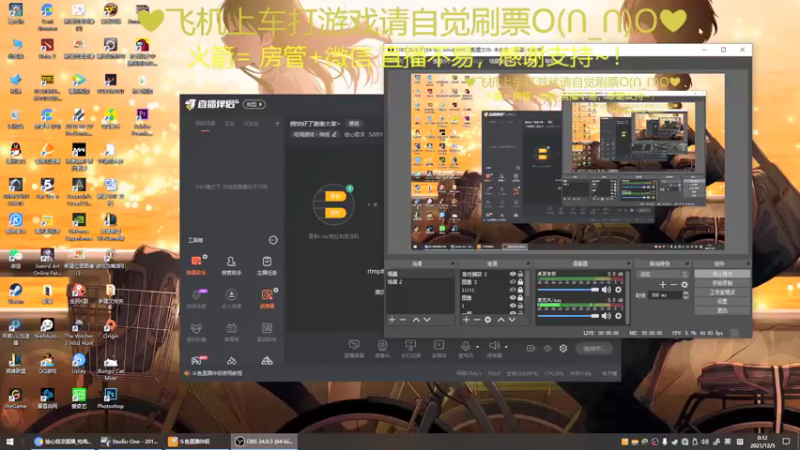Open the transition type dropdown in OBS
The image size is (800, 450).
click(662, 274)
